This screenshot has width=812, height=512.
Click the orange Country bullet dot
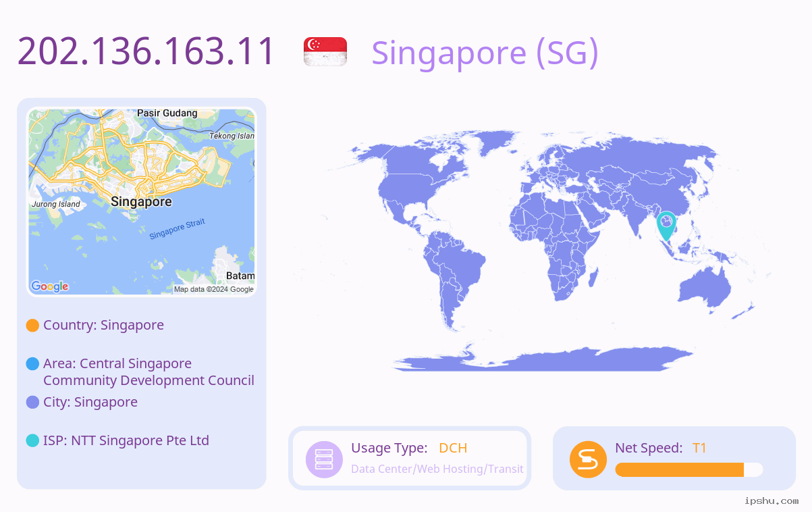click(x=32, y=326)
